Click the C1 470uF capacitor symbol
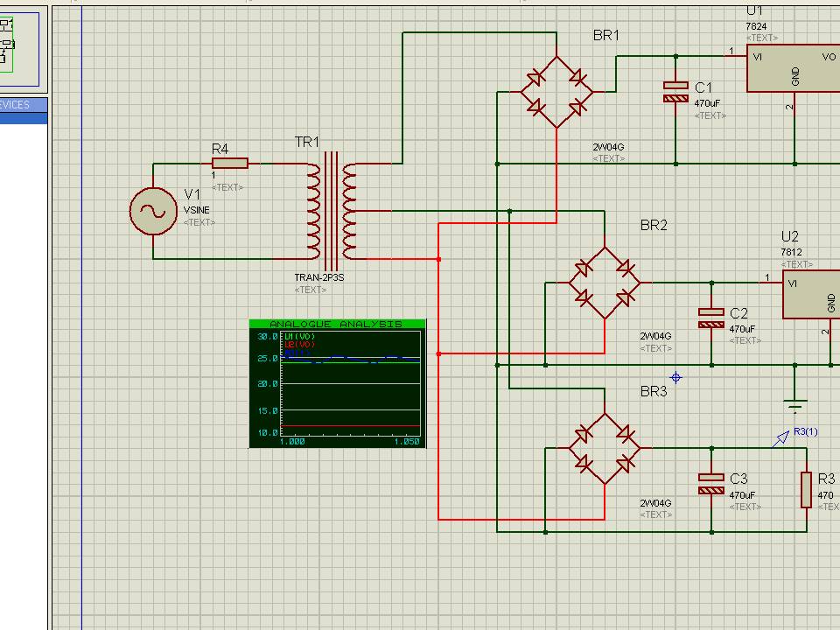Image resolution: width=840 pixels, height=630 pixels. click(675, 92)
